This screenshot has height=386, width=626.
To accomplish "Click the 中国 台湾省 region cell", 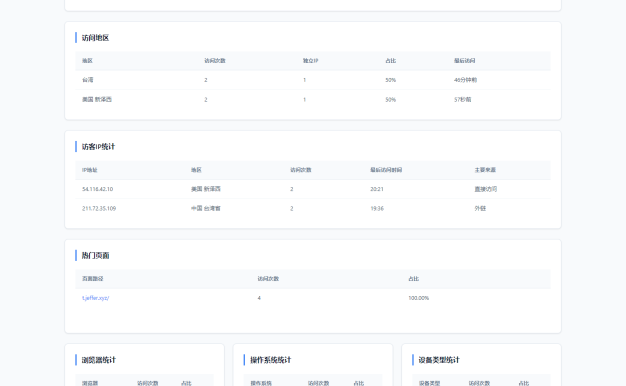I will 206,208.
